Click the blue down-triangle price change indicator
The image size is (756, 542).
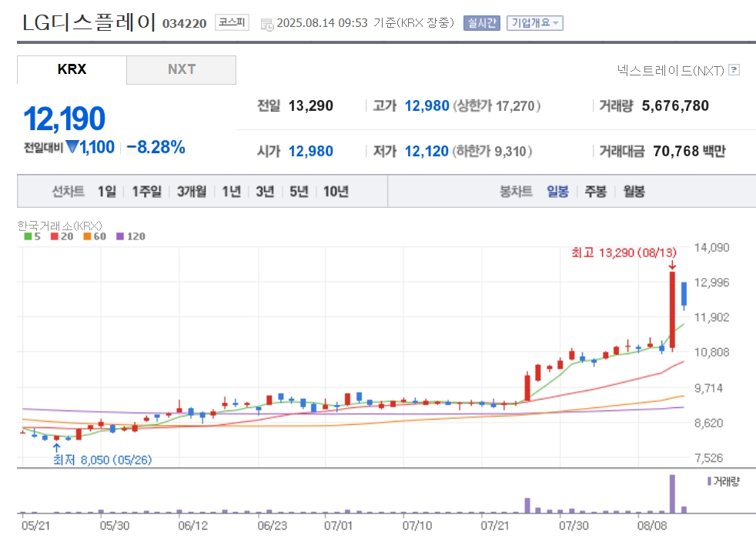[72, 146]
